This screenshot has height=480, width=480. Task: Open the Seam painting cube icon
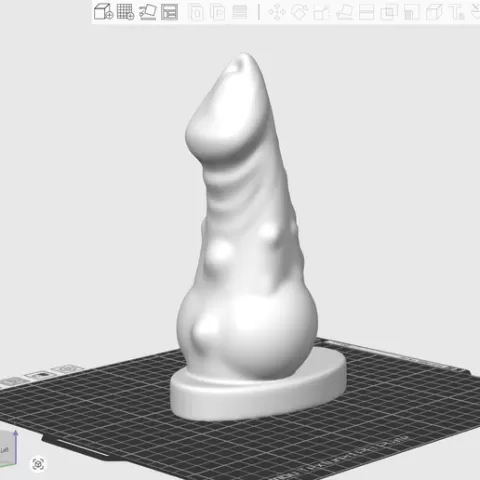[x=434, y=12]
